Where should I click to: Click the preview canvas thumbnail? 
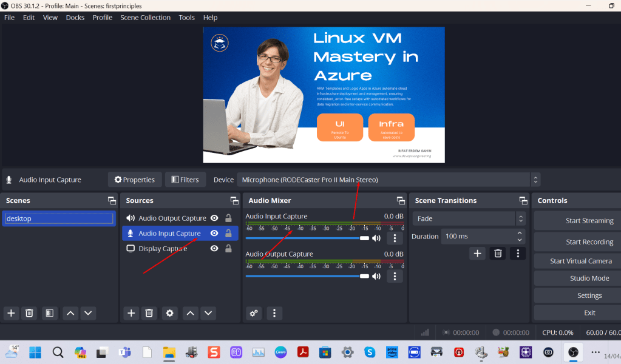pos(324,95)
